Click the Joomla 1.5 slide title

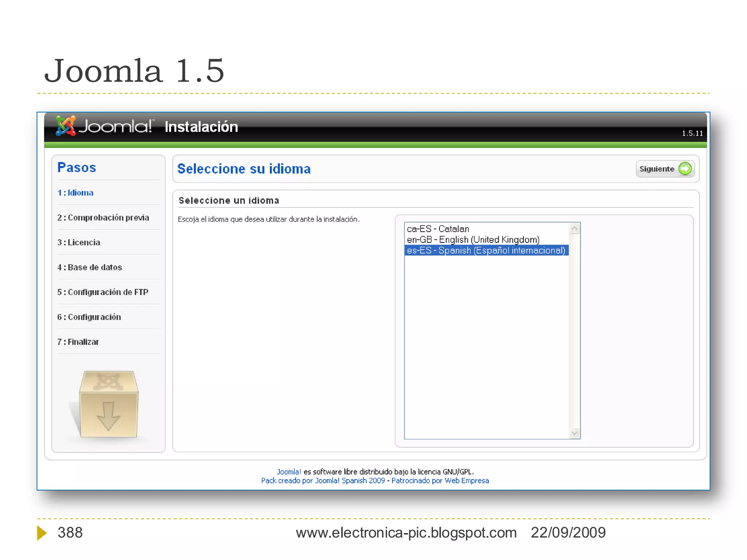click(x=134, y=70)
